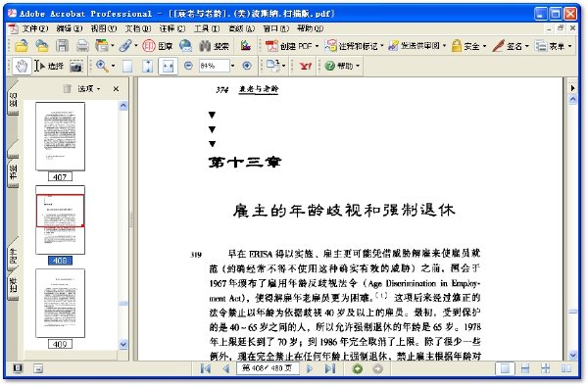Enable Continuous Facing layout

[x=546, y=368]
